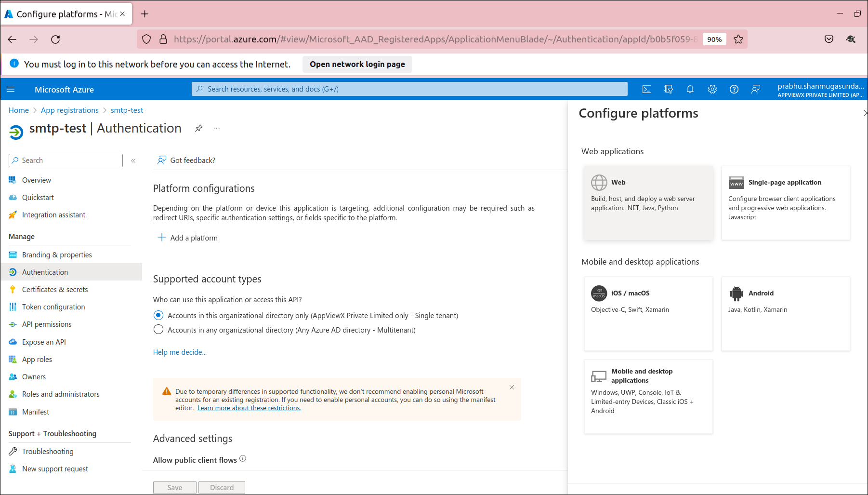Select single tenant account type radio
The width and height of the screenshot is (868, 495).
tap(158, 315)
